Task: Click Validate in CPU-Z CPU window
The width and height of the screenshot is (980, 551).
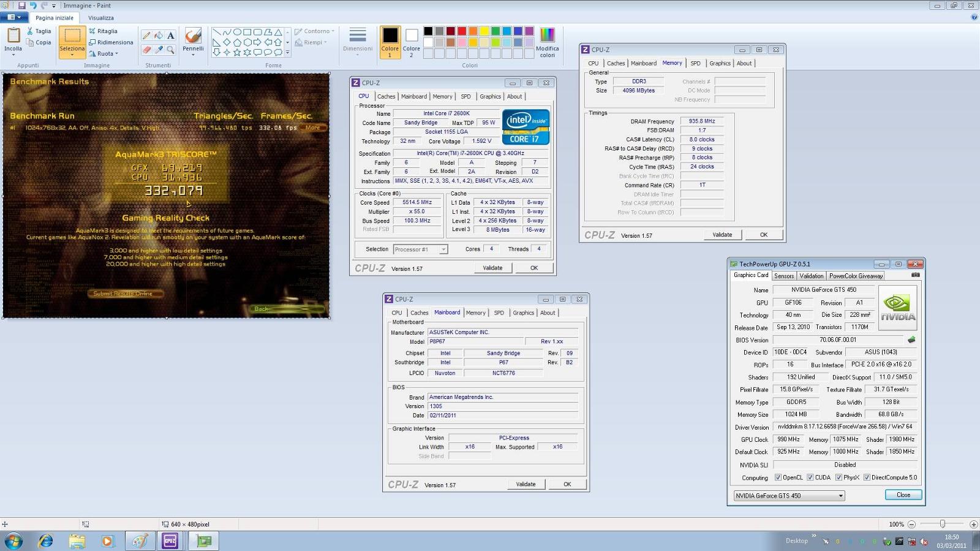Action: click(492, 268)
